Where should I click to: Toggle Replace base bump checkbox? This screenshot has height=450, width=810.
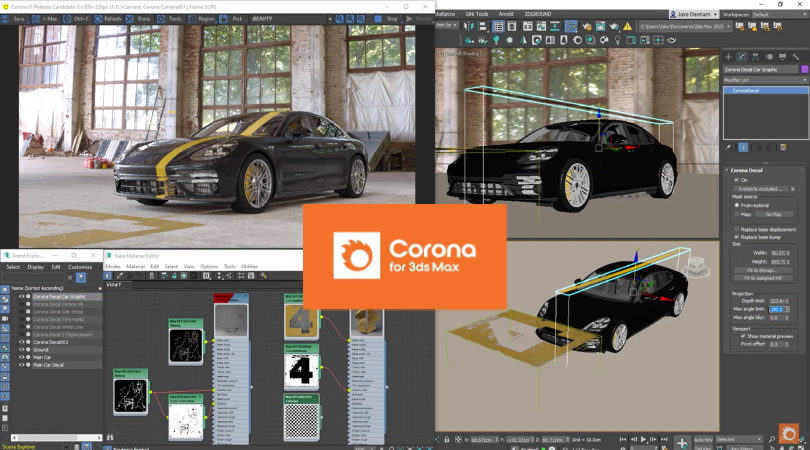737,237
